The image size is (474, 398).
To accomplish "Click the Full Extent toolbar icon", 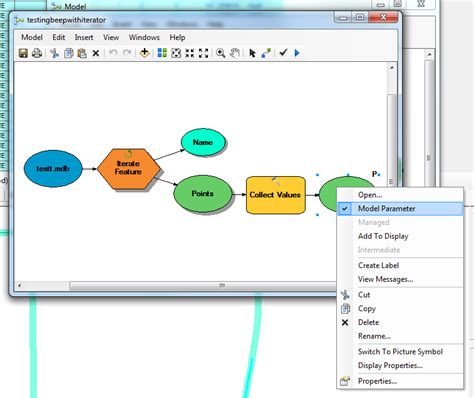I will tap(176, 53).
